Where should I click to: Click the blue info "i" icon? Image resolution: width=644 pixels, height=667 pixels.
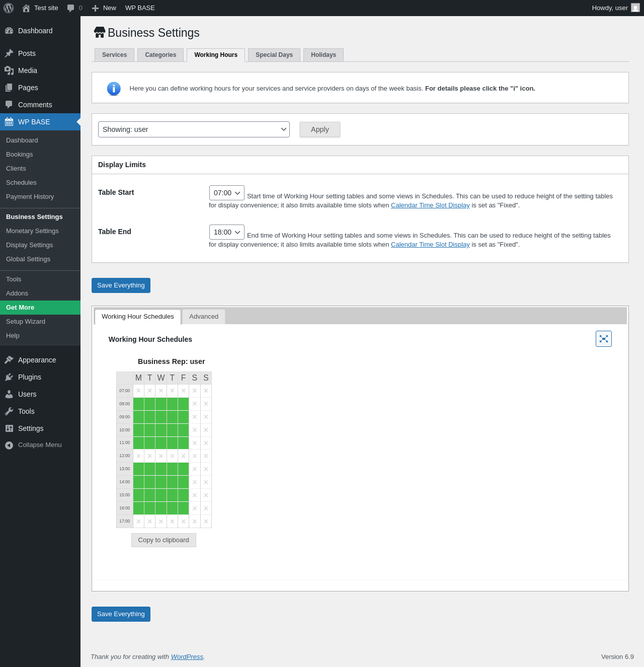coord(114,89)
